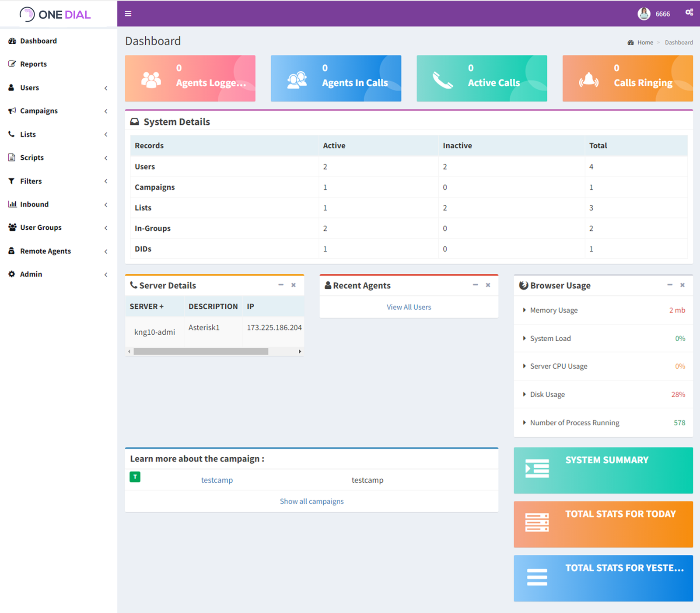
Task: Click the Campaigns megaphone icon
Action: point(12,111)
